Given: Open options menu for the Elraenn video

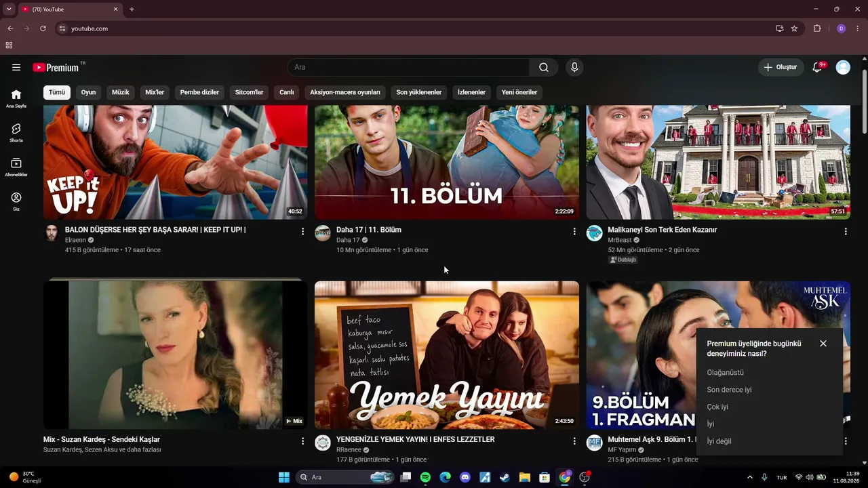Looking at the screenshot, I should click(302, 232).
